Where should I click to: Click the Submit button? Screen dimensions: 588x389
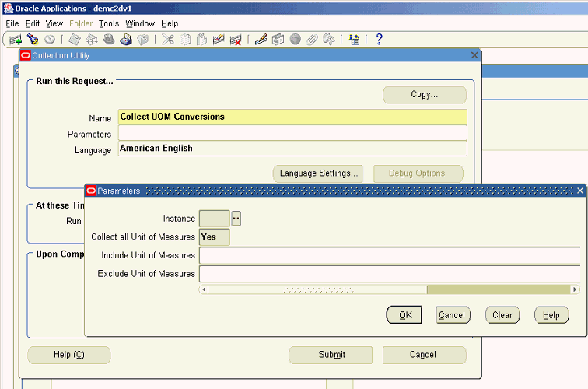pyautogui.click(x=331, y=355)
